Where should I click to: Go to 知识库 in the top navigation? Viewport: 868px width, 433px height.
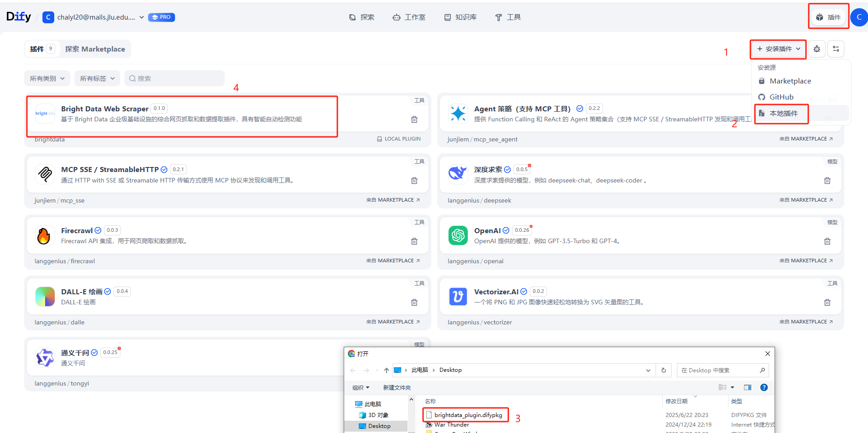[x=460, y=17]
